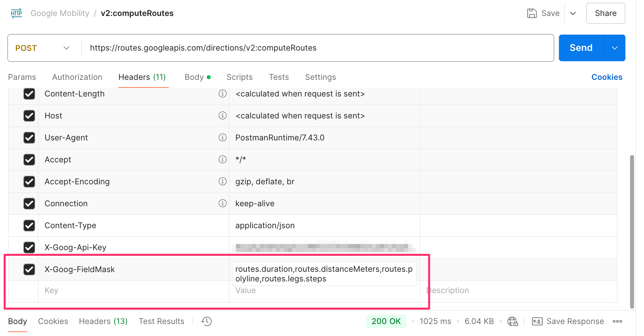Open the Cookies manager link

click(x=606, y=77)
